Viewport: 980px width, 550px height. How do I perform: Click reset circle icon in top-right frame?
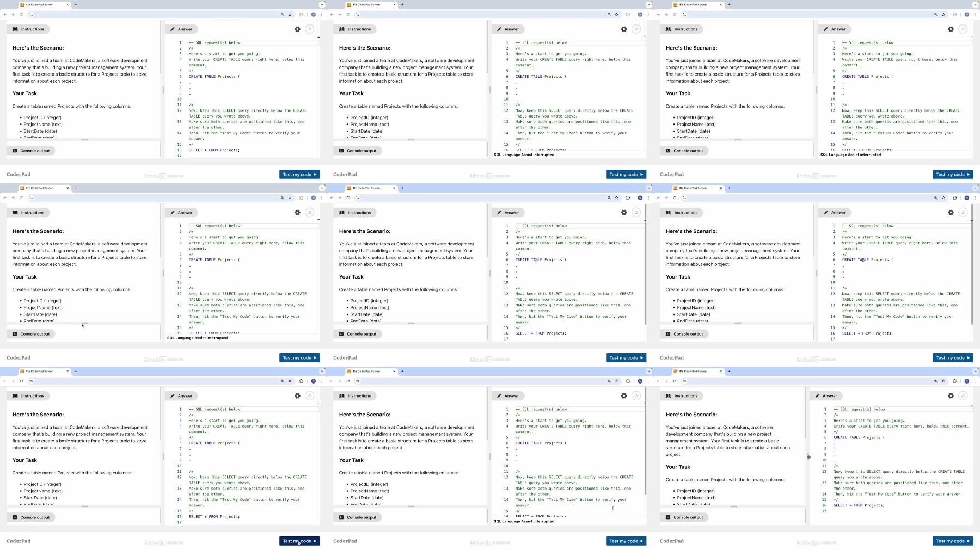963,29
